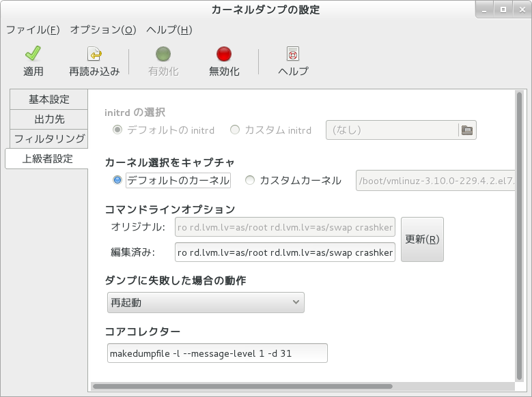Image resolution: width=532 pixels, height=397 pixels.
Task: Switch to the 基本設定 tab
Action: [48, 100]
